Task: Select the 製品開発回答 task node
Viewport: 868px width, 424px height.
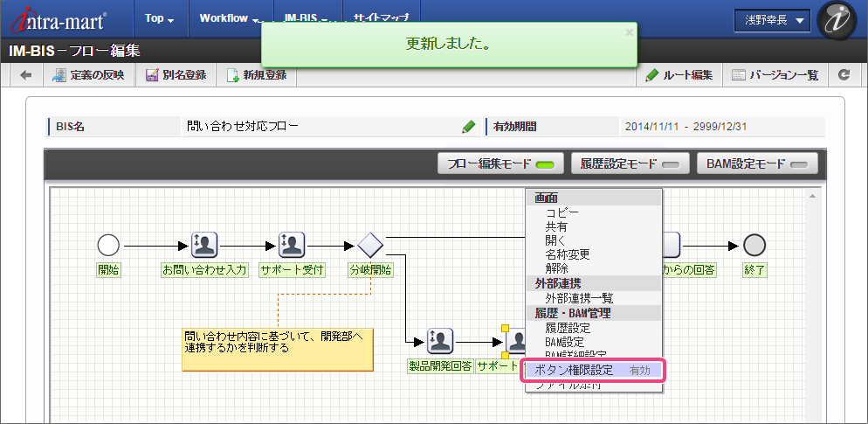Action: click(x=440, y=341)
